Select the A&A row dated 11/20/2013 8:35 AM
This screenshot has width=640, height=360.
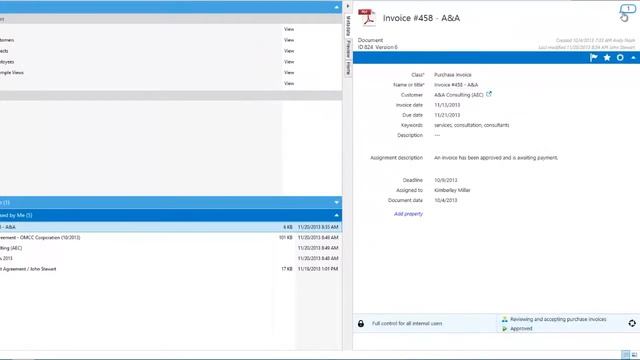(x=171, y=227)
